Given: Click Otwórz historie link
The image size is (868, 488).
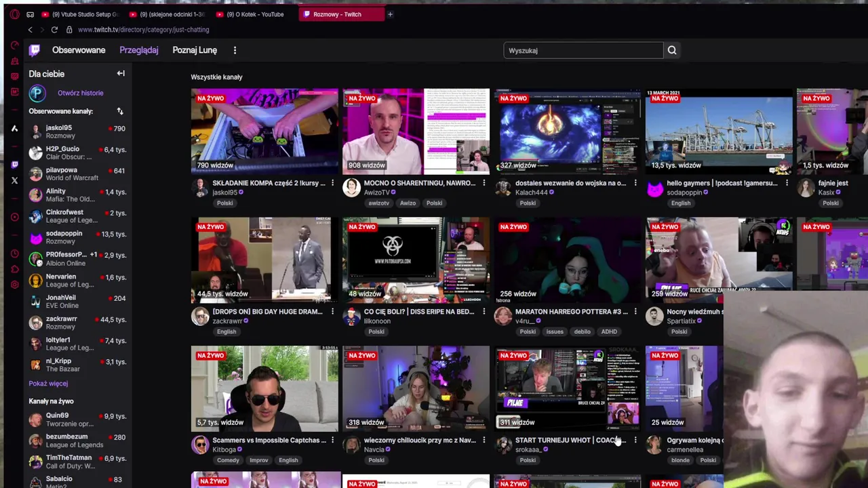Looking at the screenshot, I should (81, 93).
